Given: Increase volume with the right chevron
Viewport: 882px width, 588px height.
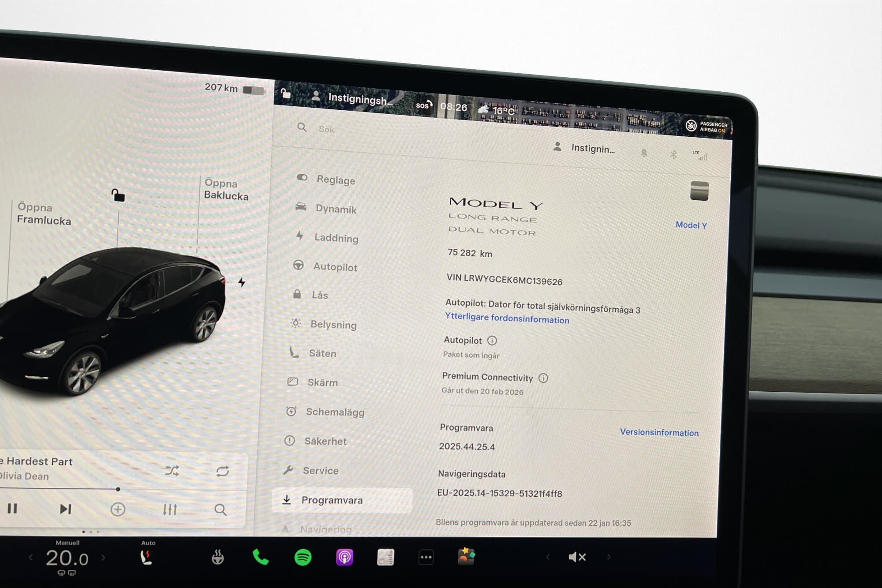Looking at the screenshot, I should (x=609, y=557).
